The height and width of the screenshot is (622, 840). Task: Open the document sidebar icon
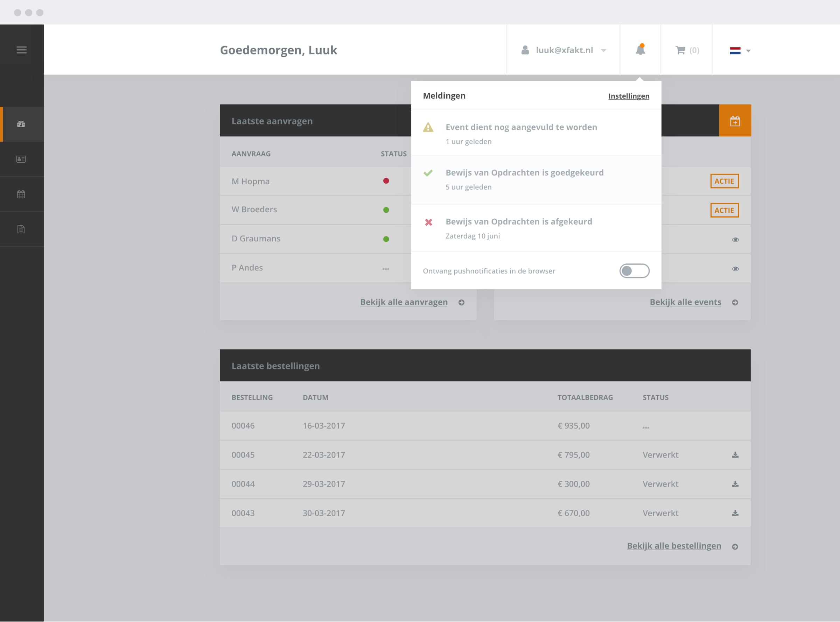(21, 229)
